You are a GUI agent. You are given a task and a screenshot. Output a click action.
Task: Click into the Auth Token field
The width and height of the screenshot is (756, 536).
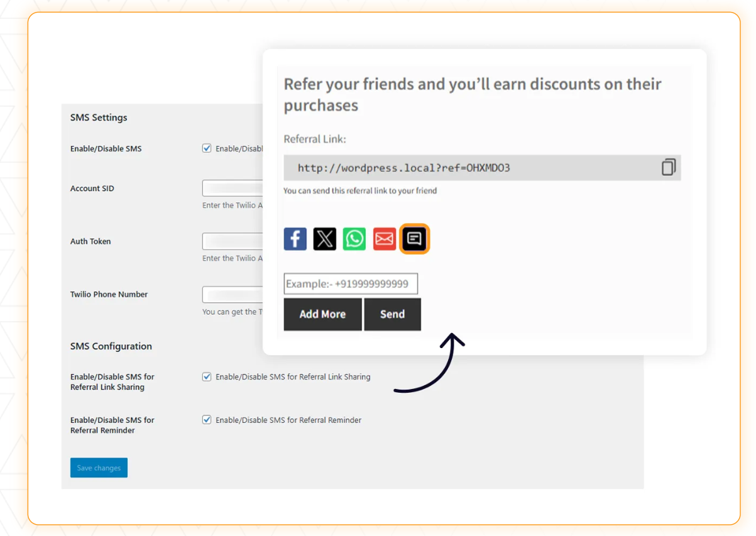[233, 241]
